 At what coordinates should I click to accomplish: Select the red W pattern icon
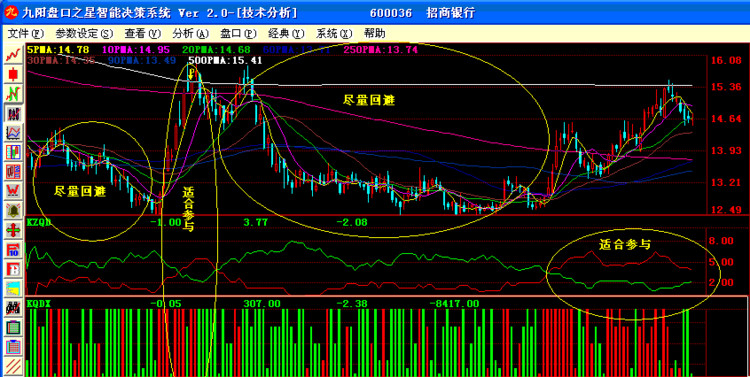click(13, 190)
